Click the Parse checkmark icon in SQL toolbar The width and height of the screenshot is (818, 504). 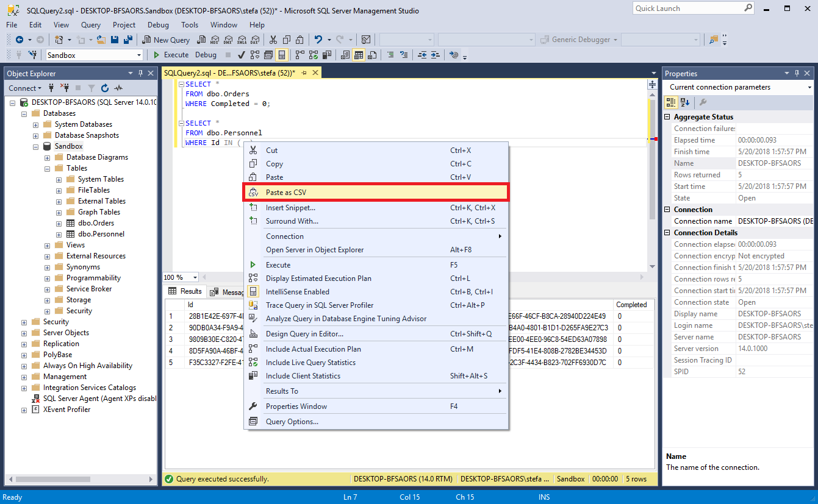[242, 55]
